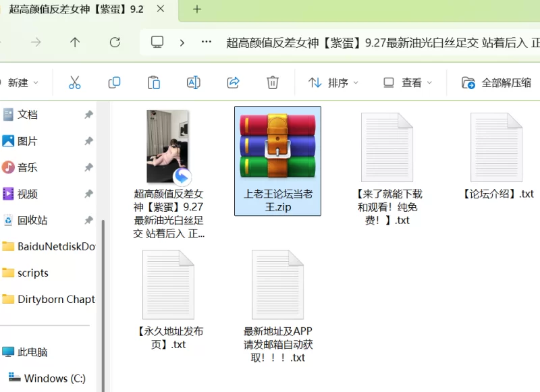The height and width of the screenshot is (392, 540).
Task: Click the Delete trash can icon
Action: (273, 82)
